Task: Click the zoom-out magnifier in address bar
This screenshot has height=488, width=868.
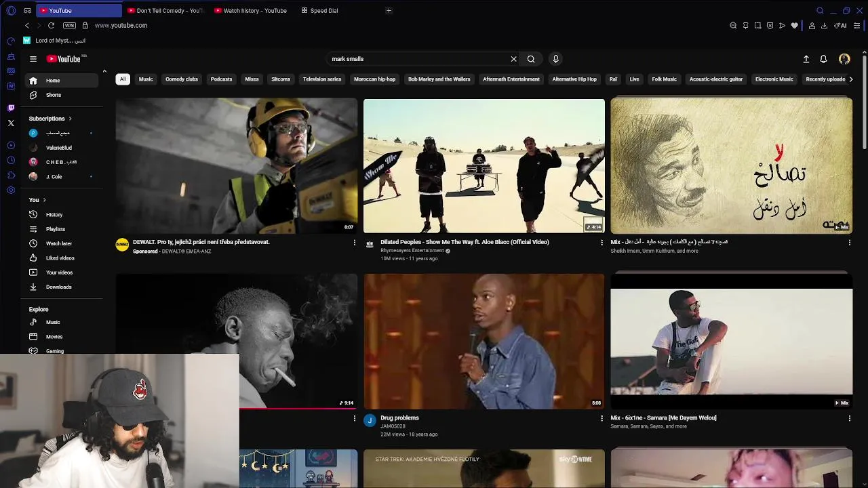Action: 733,26
